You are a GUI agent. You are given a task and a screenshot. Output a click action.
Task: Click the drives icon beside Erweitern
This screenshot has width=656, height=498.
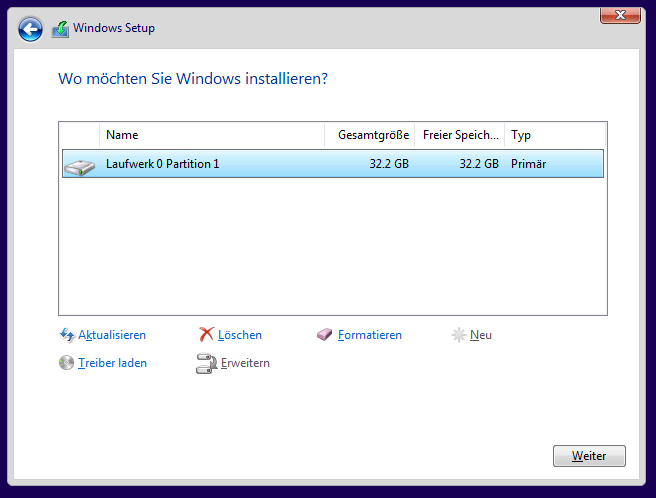coord(206,363)
